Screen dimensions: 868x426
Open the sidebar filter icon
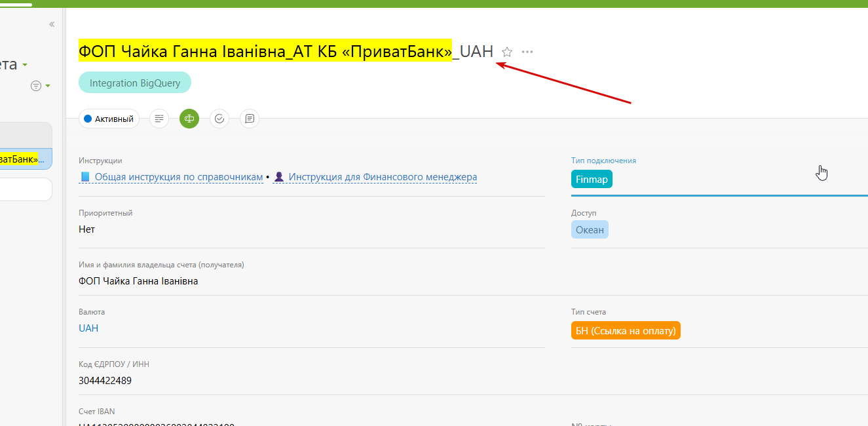coord(36,86)
